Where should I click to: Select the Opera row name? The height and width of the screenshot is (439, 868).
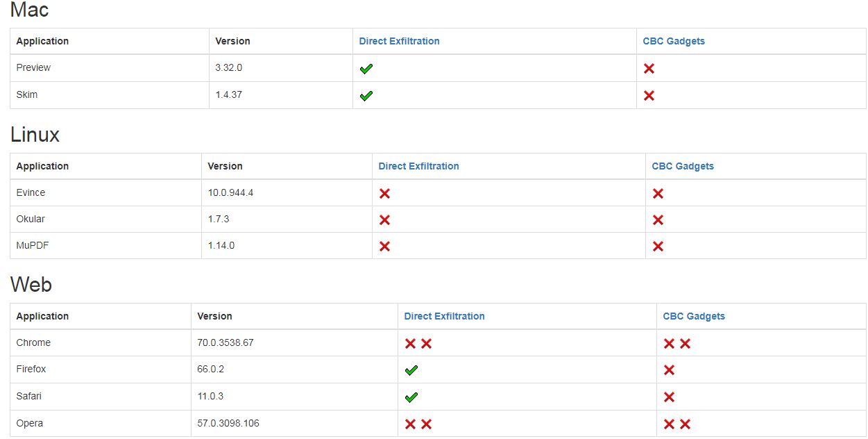coord(30,423)
